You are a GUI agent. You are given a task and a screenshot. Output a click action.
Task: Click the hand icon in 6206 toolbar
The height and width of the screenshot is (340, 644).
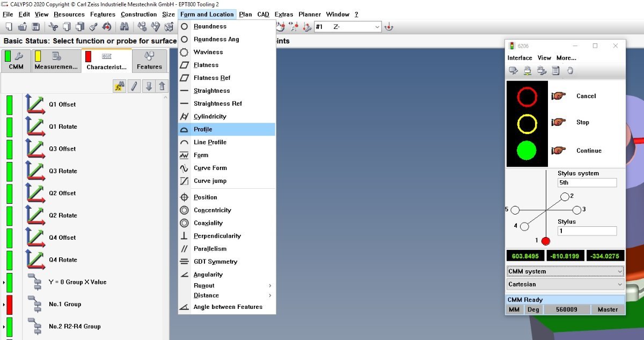coord(570,70)
